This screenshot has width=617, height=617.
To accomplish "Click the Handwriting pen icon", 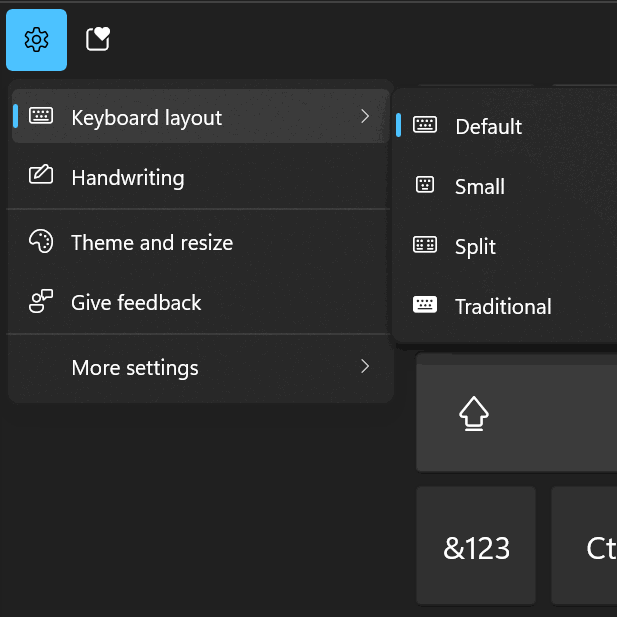I will 41,174.
